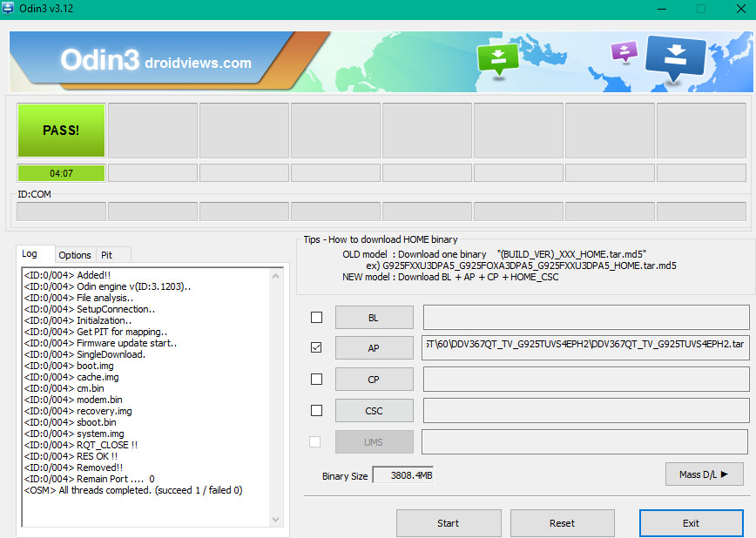Click the UMS file path field
This screenshot has width=756, height=538.
coord(584,441)
